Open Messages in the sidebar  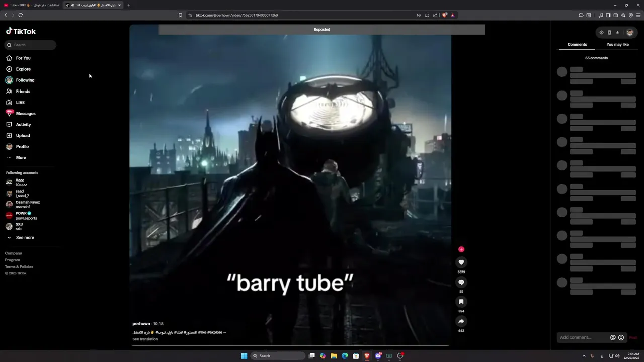pyautogui.click(x=21, y=114)
